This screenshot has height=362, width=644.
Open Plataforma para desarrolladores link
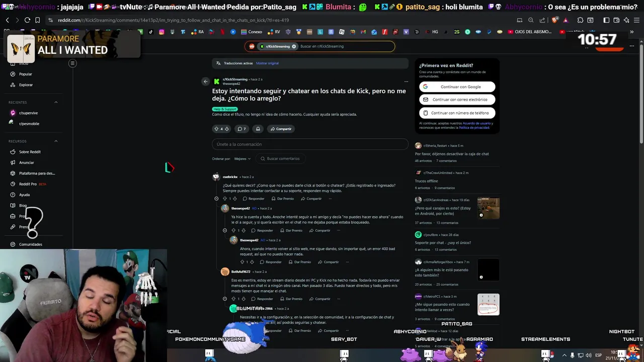click(x=37, y=173)
